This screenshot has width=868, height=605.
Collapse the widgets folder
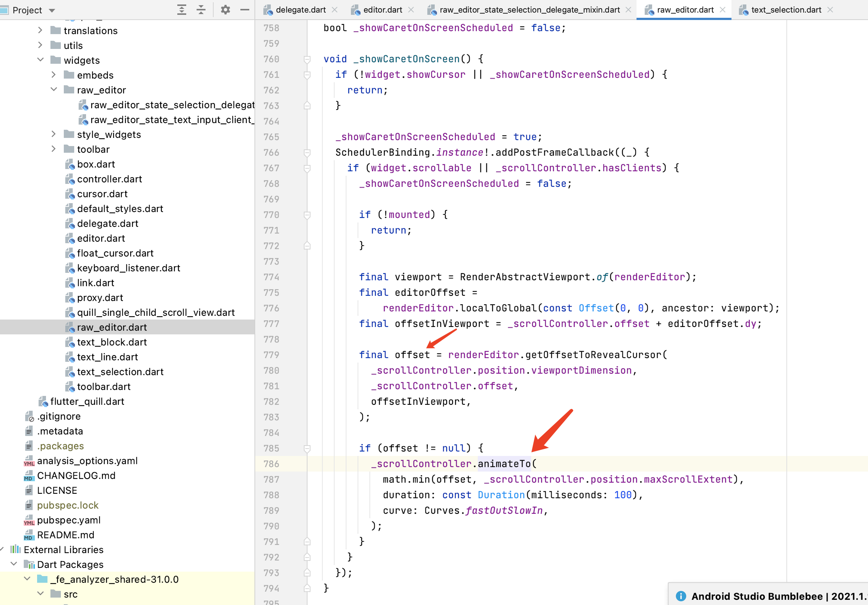point(40,60)
